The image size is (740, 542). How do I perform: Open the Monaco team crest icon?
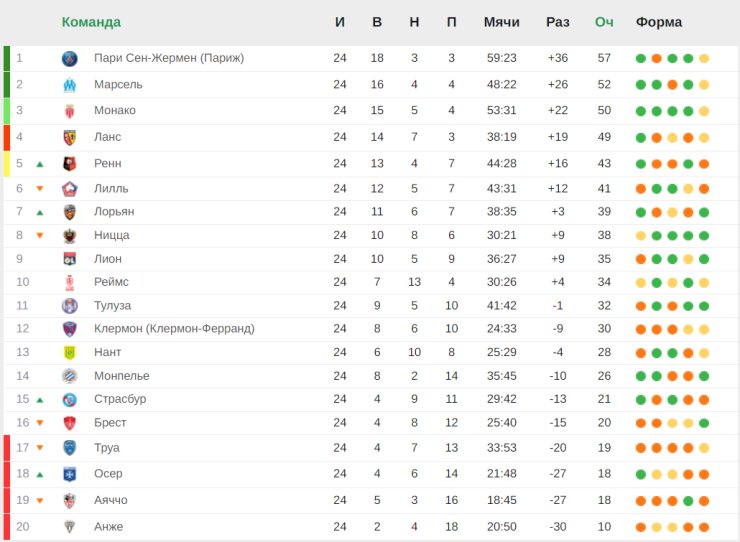[69, 111]
